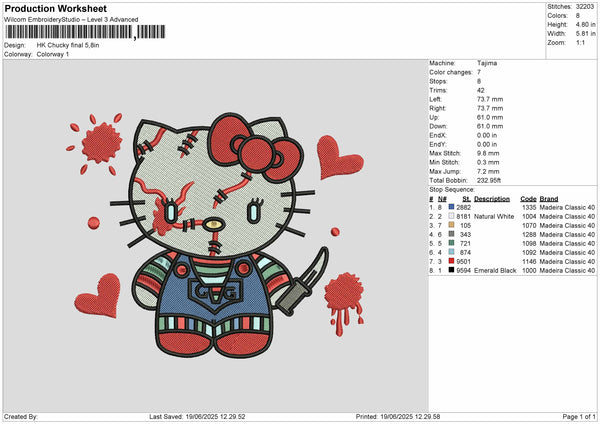
Task: Click the Max Jump value 7.2 mm
Action: (488, 171)
